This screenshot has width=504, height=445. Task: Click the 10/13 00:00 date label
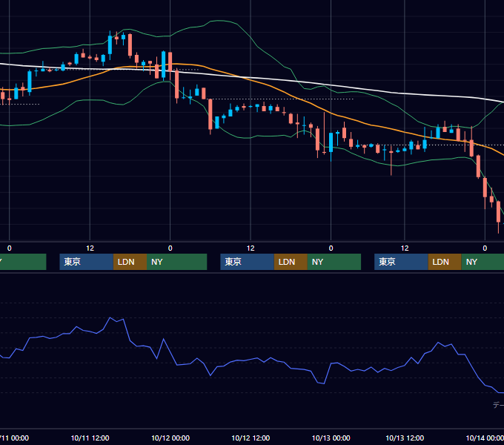pos(331,438)
